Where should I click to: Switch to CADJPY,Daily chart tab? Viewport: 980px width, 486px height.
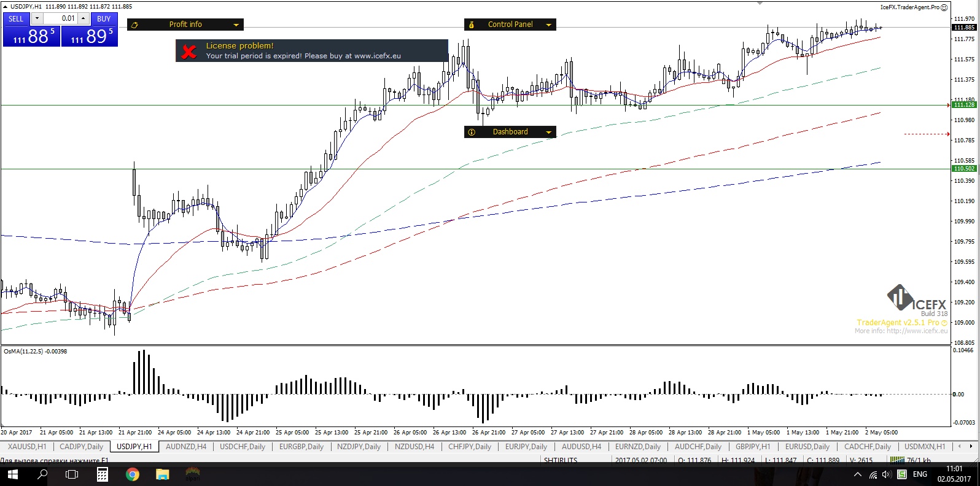point(82,447)
